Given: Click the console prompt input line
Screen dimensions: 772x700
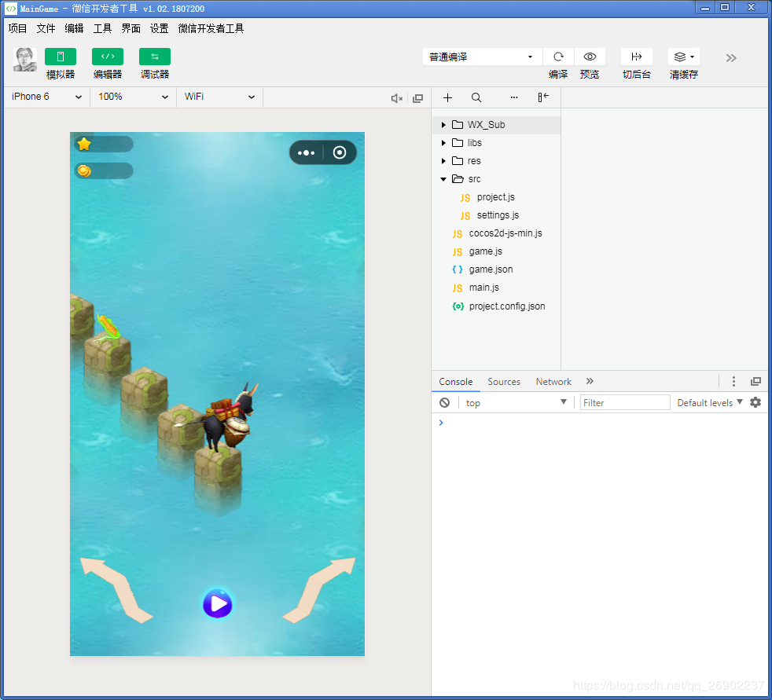Looking at the screenshot, I should point(601,423).
